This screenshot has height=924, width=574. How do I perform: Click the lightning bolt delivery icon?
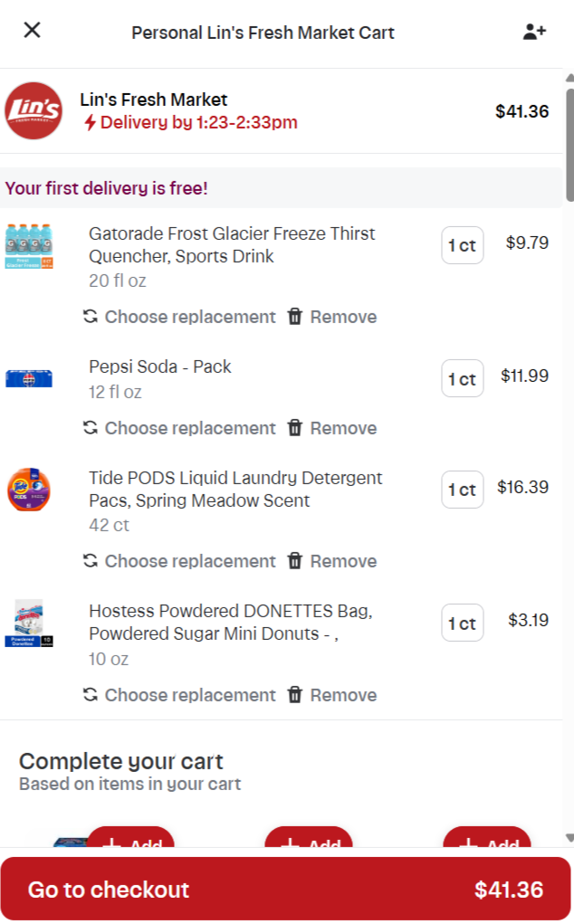pyautogui.click(x=90, y=123)
